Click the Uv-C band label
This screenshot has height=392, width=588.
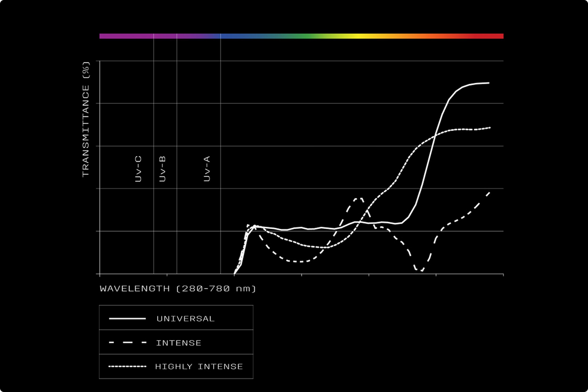coord(138,169)
